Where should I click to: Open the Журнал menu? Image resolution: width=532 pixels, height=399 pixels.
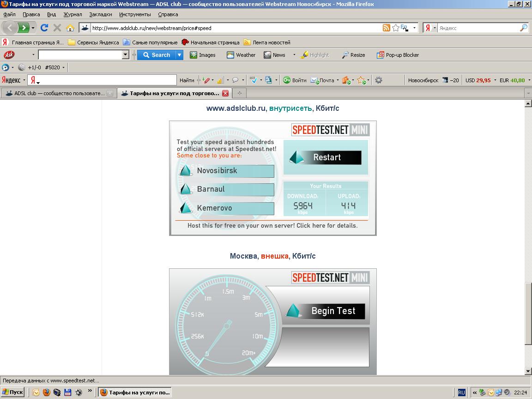pos(73,14)
